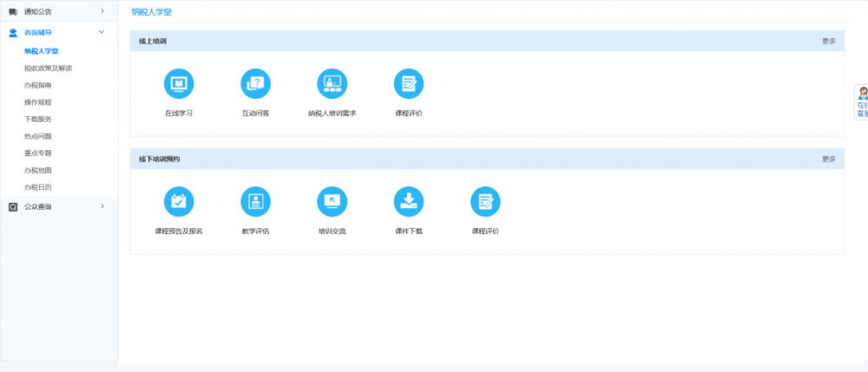Open the 在线学习 icon

179,84
